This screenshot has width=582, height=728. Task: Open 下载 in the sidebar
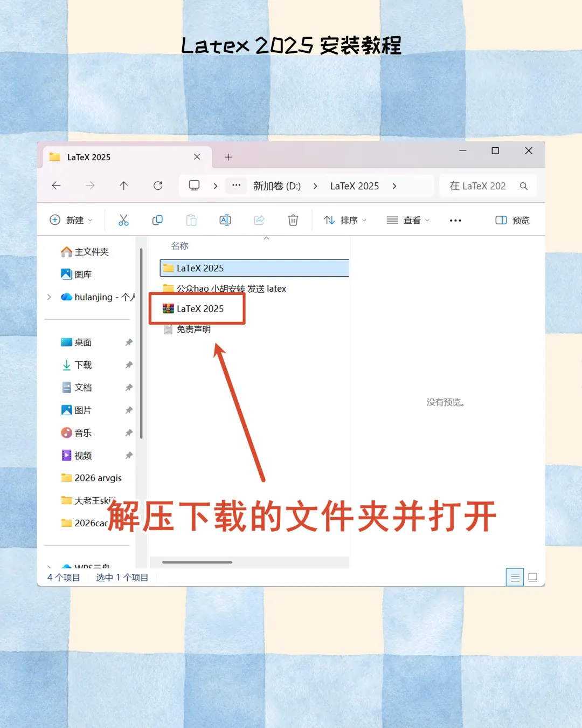(x=77, y=365)
